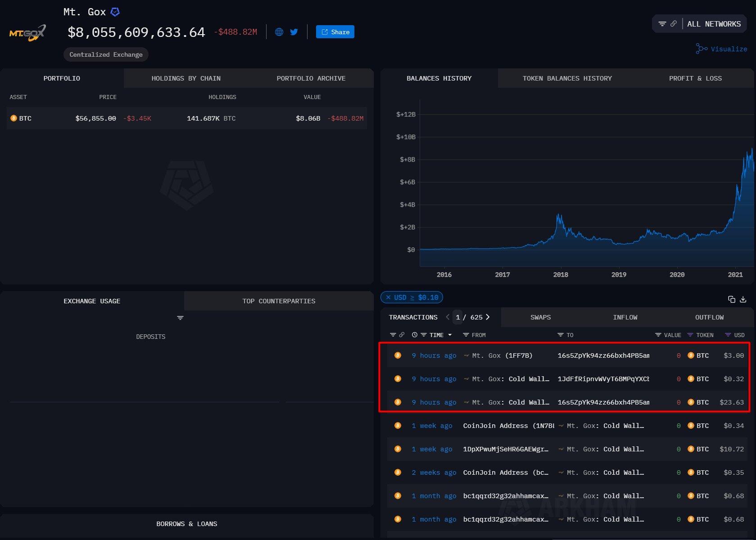Image resolution: width=756 pixels, height=540 pixels.
Task: Click the Mt. Gox (1FF7B) sender link
Action: click(x=502, y=355)
